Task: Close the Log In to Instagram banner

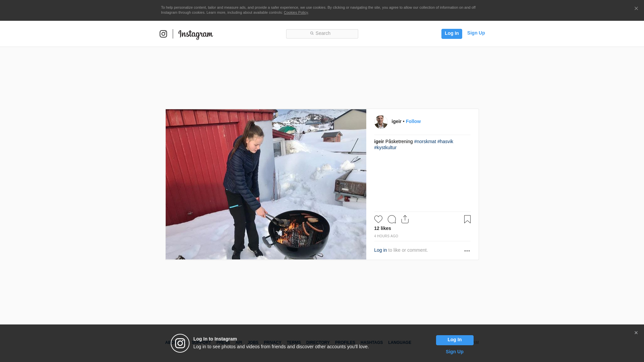Action: coord(636,333)
